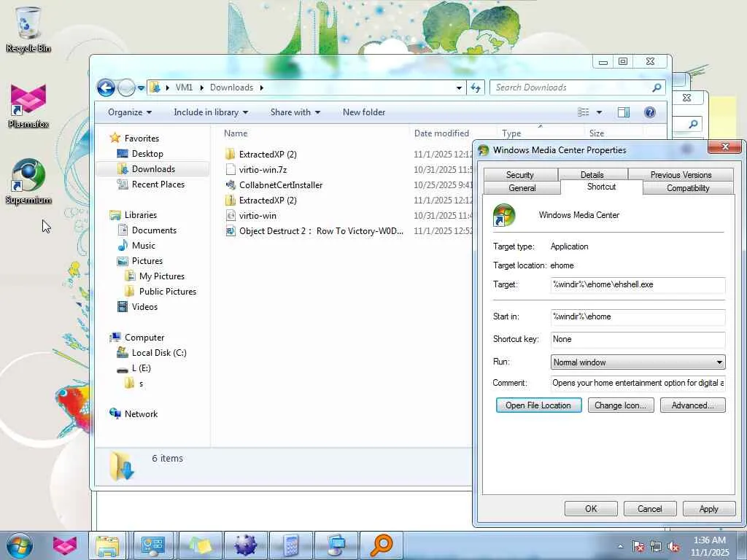Select the CollabnetCertInstaller file
This screenshot has width=747, height=560.
(x=281, y=185)
